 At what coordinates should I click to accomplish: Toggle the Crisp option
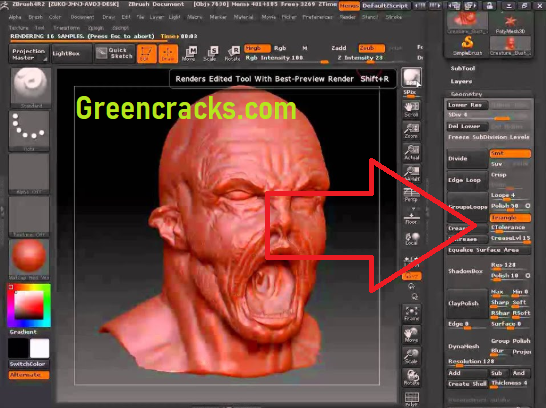(499, 175)
